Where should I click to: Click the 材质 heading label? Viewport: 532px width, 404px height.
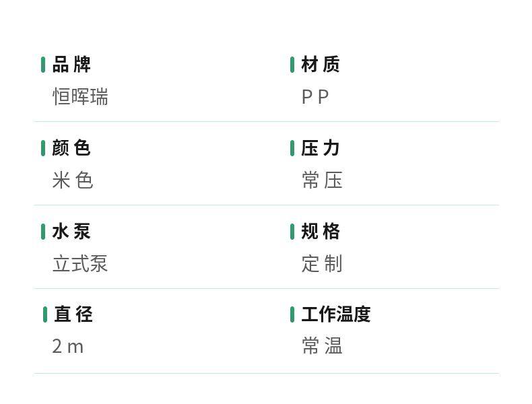[321, 65]
